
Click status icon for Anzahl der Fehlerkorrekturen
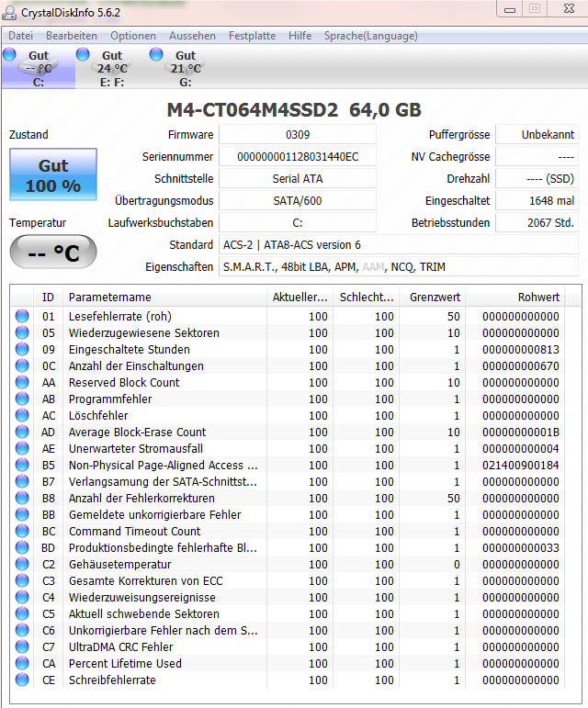click(x=22, y=498)
